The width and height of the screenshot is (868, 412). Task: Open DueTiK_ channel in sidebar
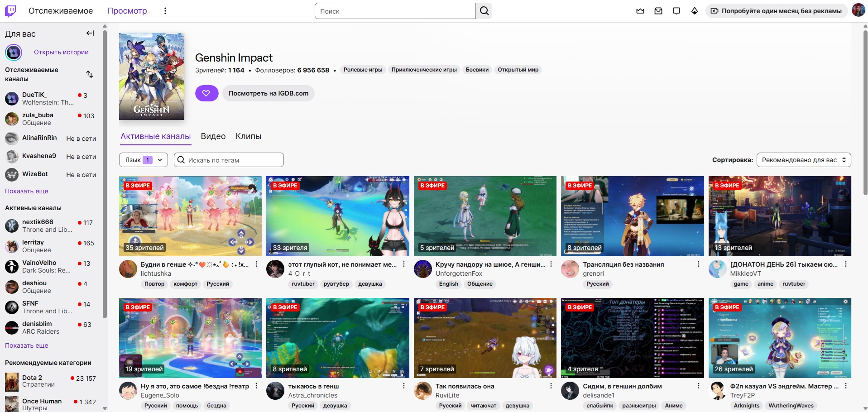pyautogui.click(x=50, y=98)
